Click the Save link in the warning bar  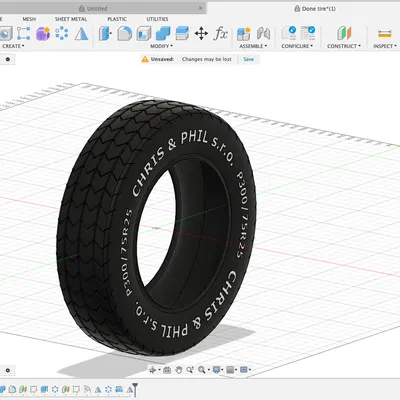tap(249, 59)
